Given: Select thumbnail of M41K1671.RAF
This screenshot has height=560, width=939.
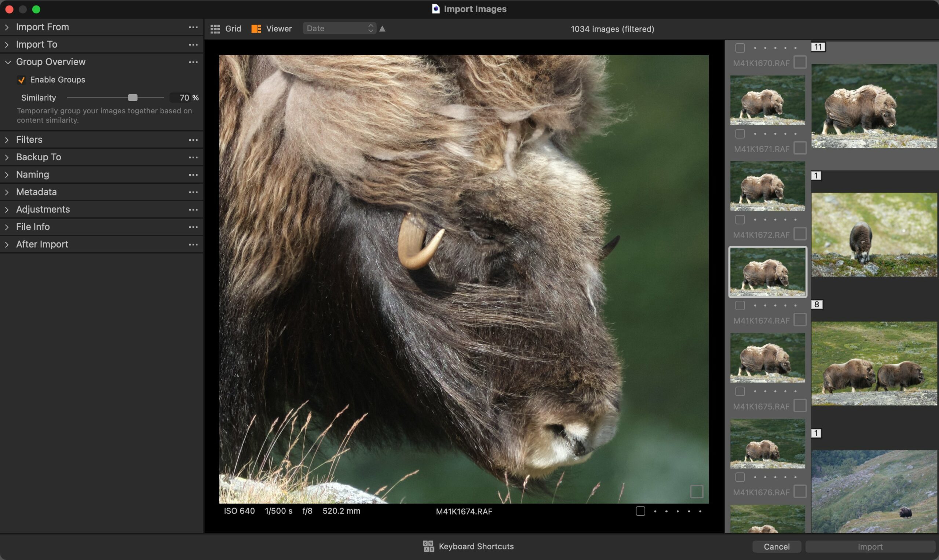Looking at the screenshot, I should point(767,100).
